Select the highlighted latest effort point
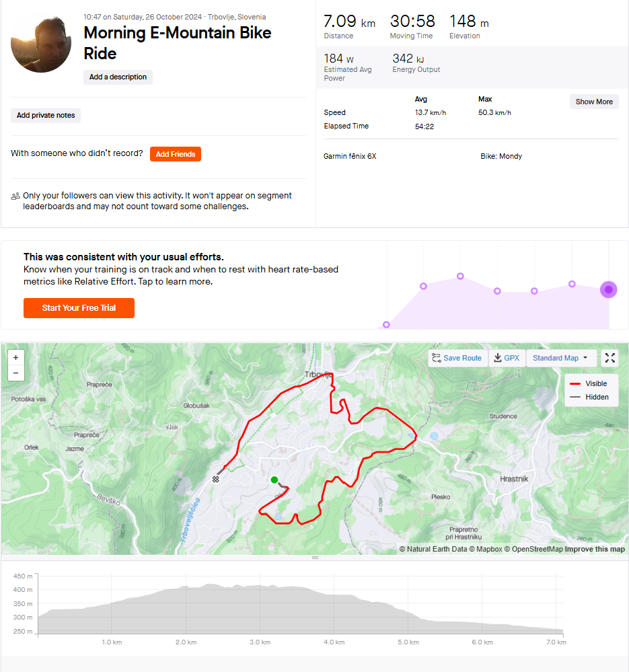The height and width of the screenshot is (672, 629). click(608, 290)
